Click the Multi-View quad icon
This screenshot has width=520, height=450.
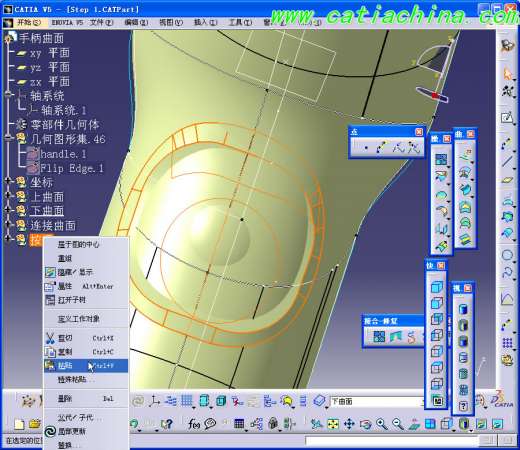click(x=430, y=424)
